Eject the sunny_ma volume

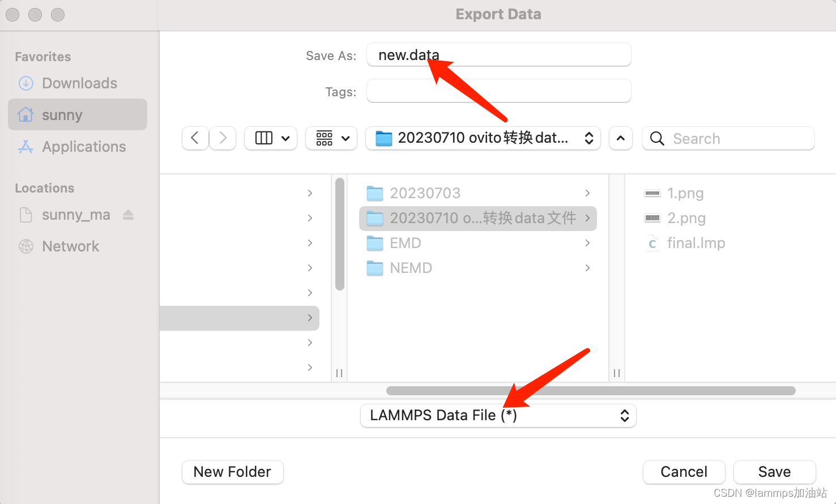[x=128, y=215]
